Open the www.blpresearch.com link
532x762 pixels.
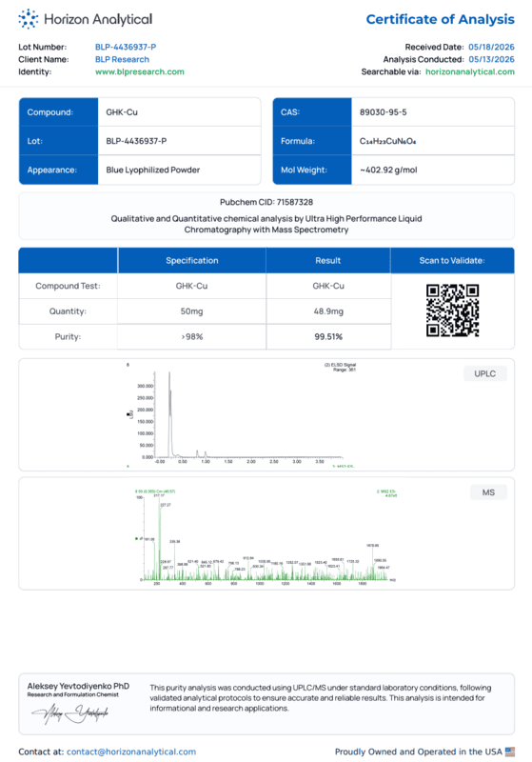click(139, 72)
